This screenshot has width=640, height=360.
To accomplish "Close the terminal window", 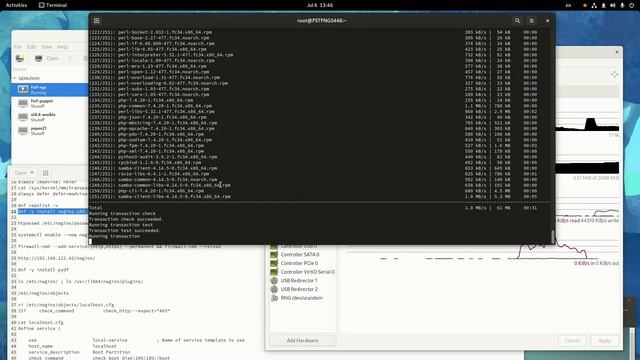I will point(547,21).
